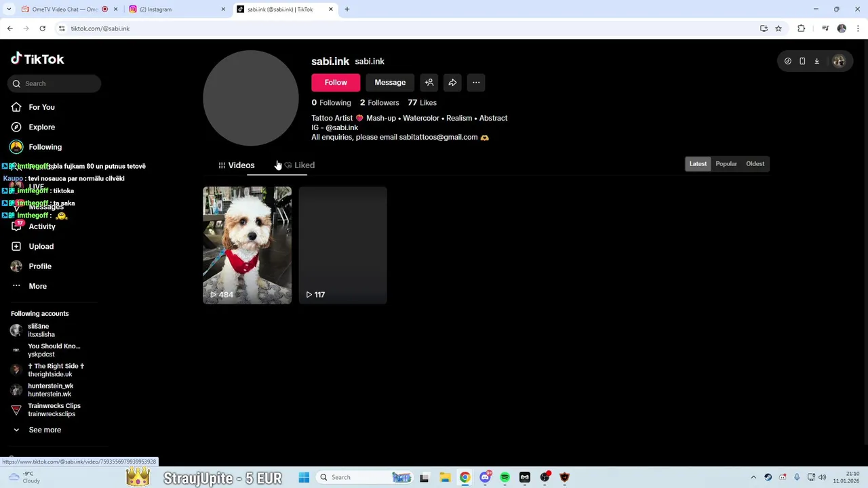Install app icon in address bar
Screen dimensions: 868x488
click(x=764, y=28)
